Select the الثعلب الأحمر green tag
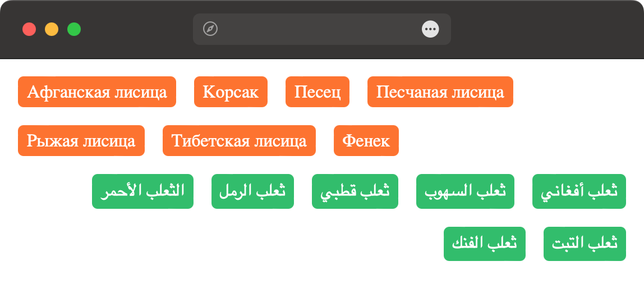The width and height of the screenshot is (644, 293). click(142, 191)
